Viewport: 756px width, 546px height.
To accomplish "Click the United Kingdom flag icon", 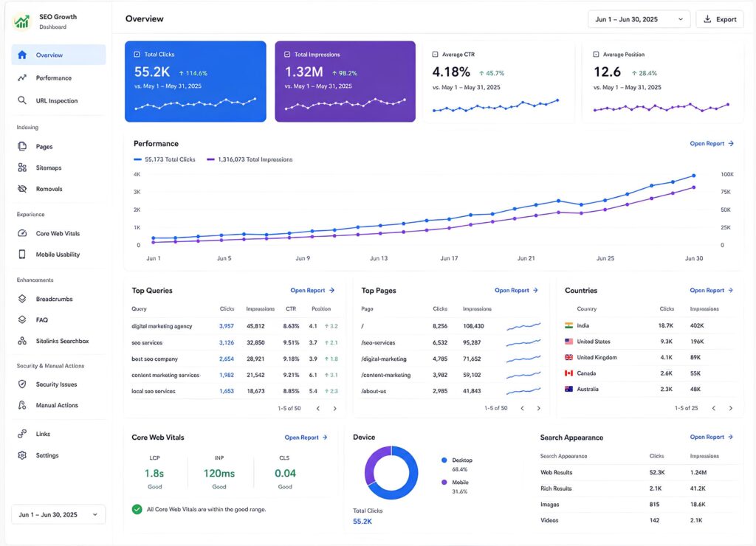I will tap(569, 357).
